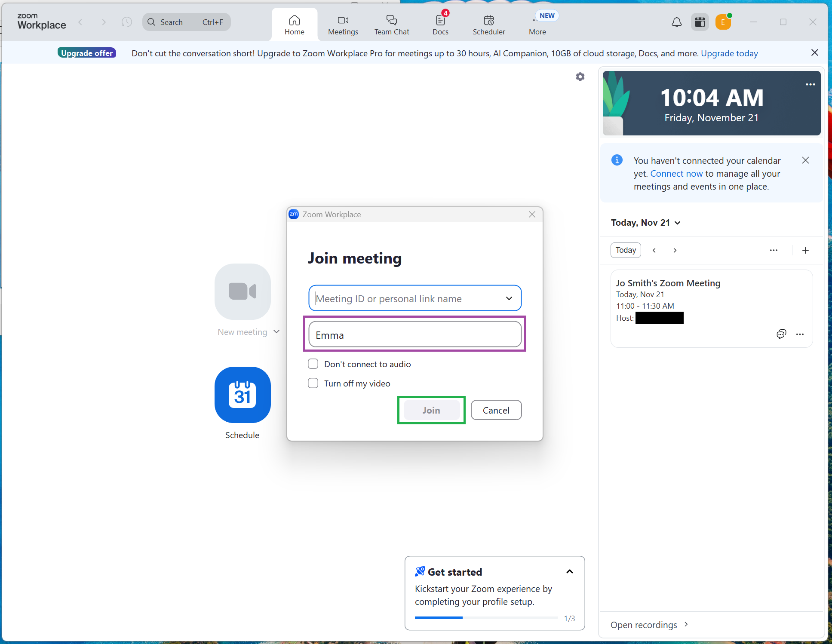Click the 10:04 AM clock display
This screenshot has width=832, height=644.
[x=712, y=98]
